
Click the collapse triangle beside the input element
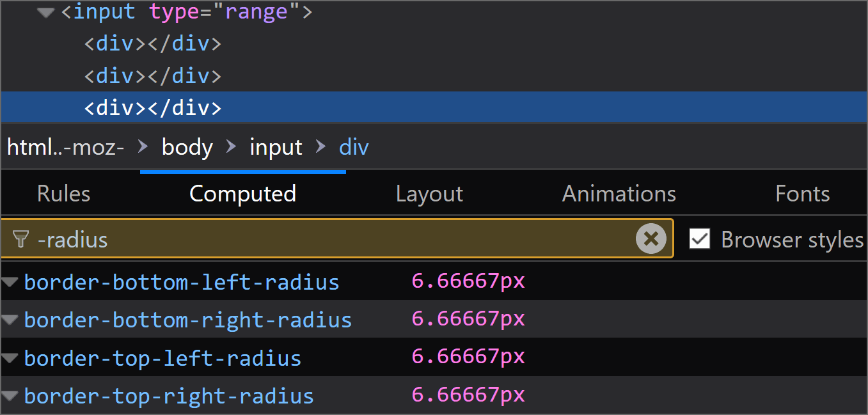(45, 12)
